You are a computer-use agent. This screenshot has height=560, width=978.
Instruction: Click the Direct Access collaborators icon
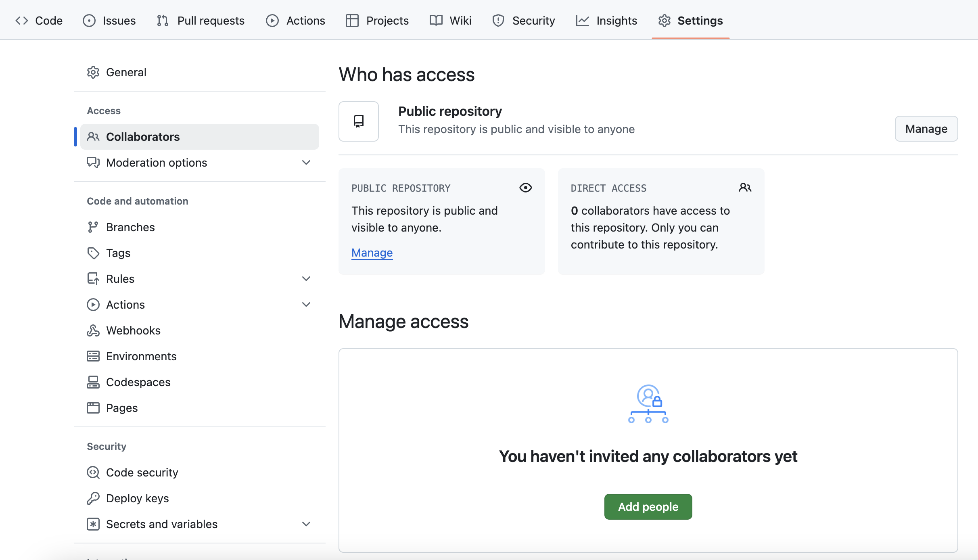(x=744, y=187)
